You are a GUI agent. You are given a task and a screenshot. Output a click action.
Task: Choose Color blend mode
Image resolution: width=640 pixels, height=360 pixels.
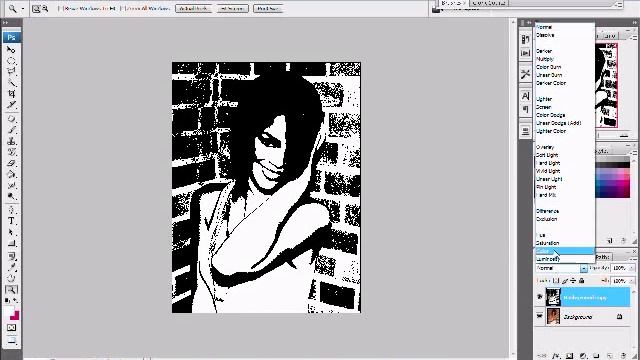[565, 251]
